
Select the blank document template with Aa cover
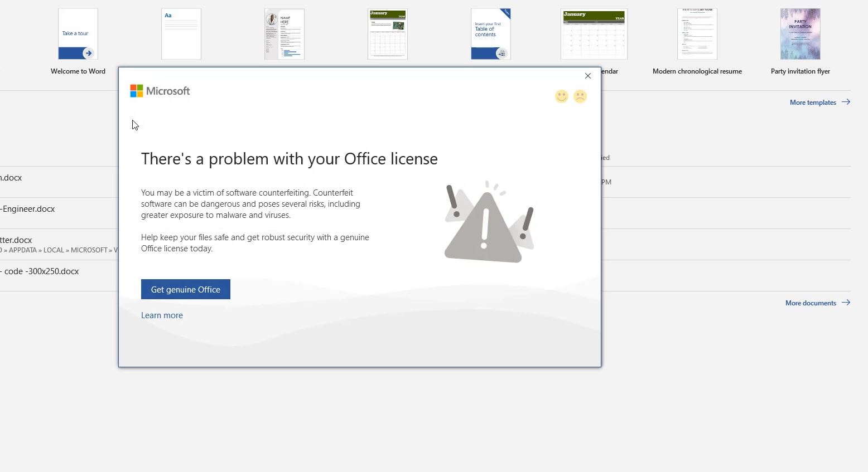(x=181, y=33)
